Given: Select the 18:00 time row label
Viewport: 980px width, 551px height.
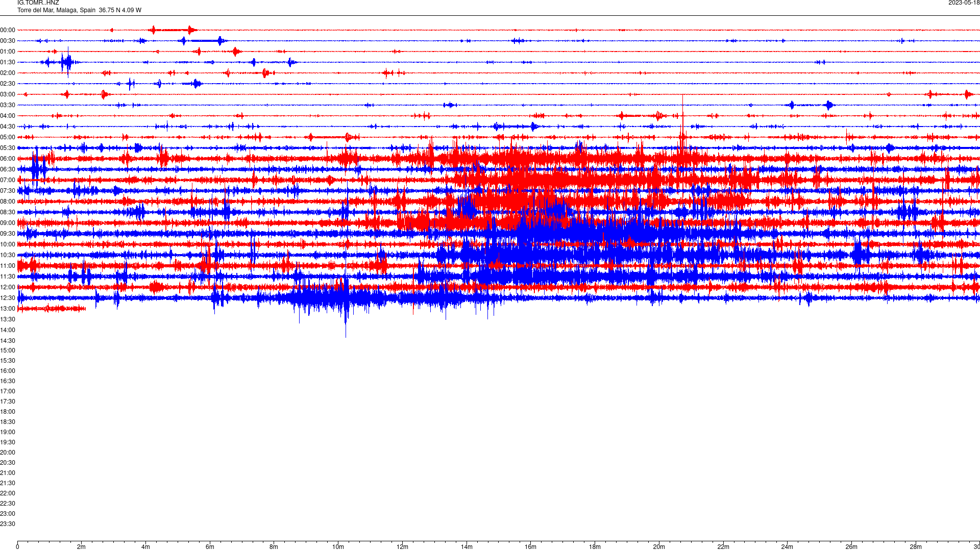Looking at the screenshot, I should pyautogui.click(x=8, y=412).
